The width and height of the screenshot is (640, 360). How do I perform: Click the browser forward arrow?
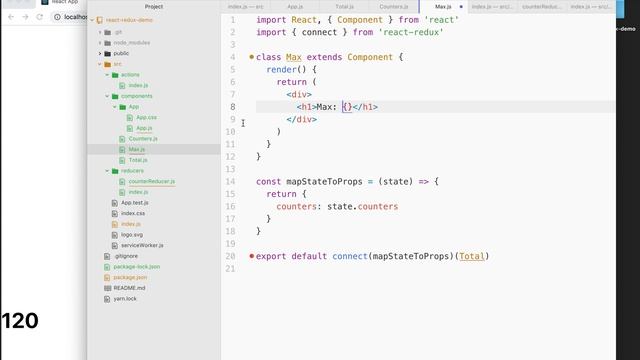click(x=25, y=17)
